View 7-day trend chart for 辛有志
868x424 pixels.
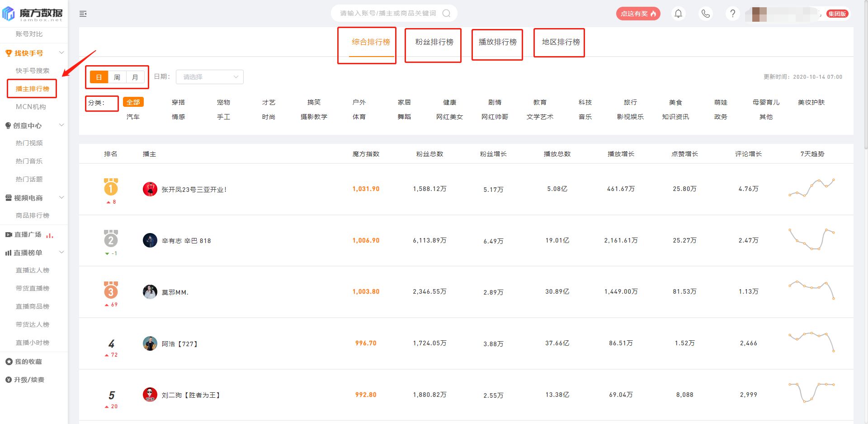click(812, 239)
